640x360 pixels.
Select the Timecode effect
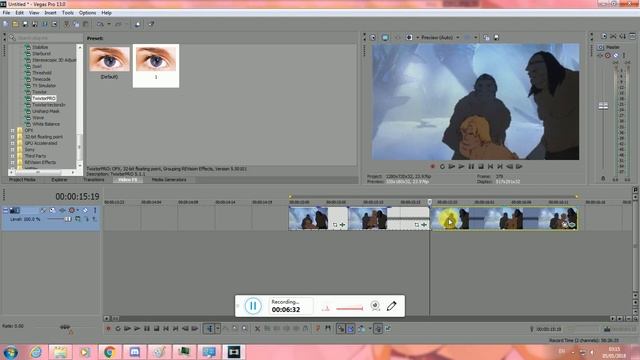(41, 79)
